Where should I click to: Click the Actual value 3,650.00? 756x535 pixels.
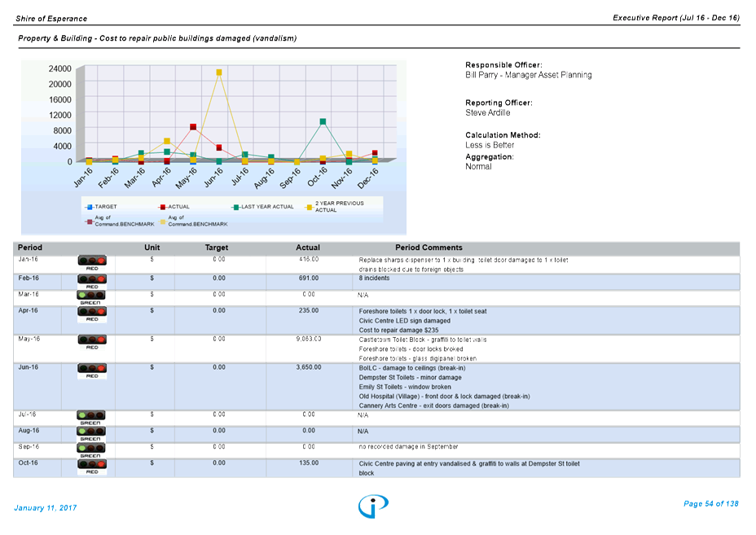pos(309,367)
